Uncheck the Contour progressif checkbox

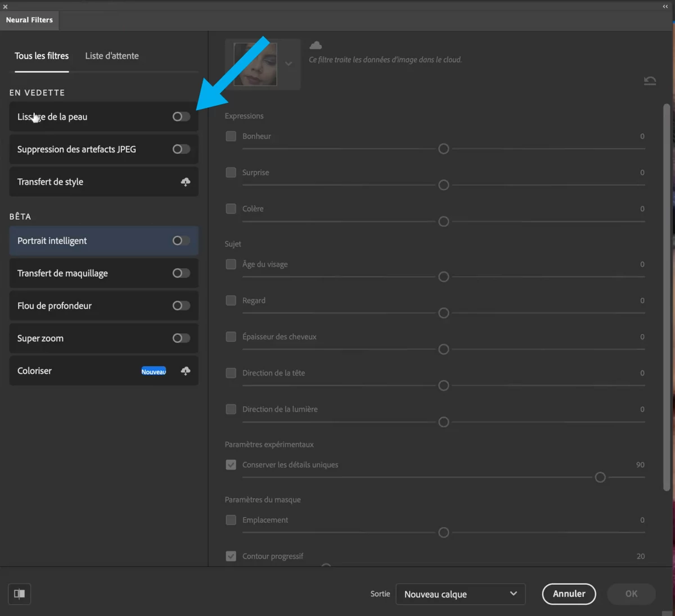[x=231, y=556]
